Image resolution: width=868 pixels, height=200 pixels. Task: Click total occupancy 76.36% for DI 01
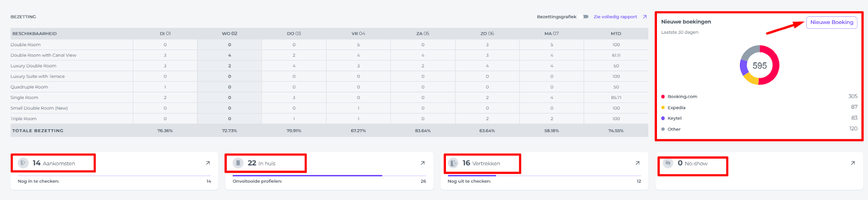pos(165,130)
